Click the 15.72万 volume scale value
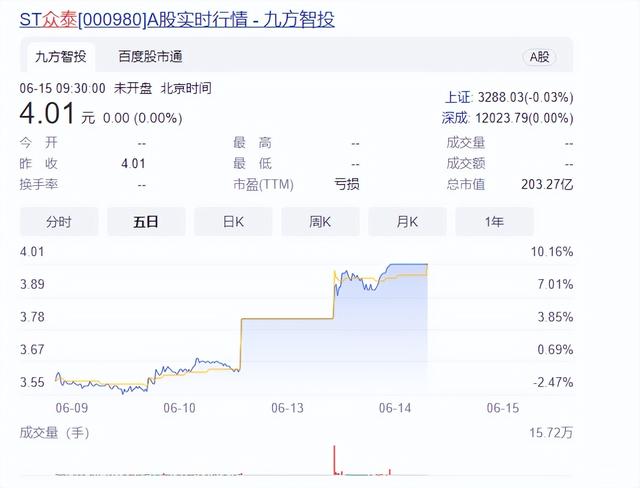This screenshot has height=488, width=640. pos(551,433)
